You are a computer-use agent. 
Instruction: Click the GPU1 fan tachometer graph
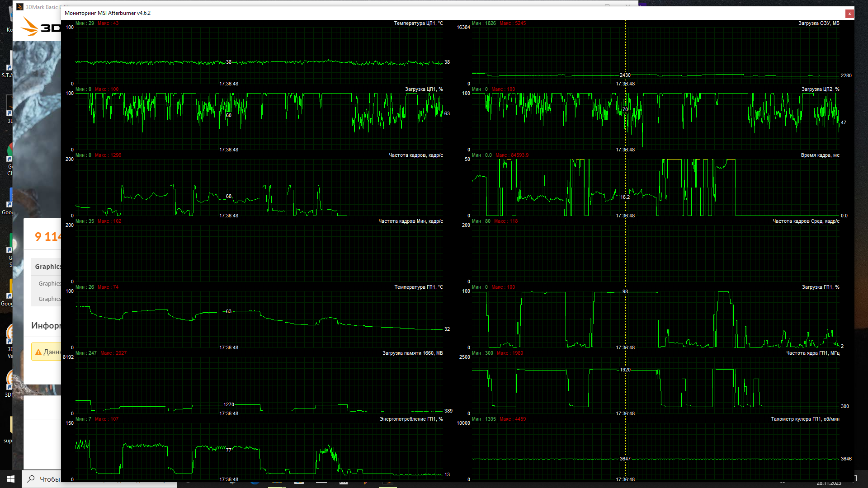[x=656, y=451]
